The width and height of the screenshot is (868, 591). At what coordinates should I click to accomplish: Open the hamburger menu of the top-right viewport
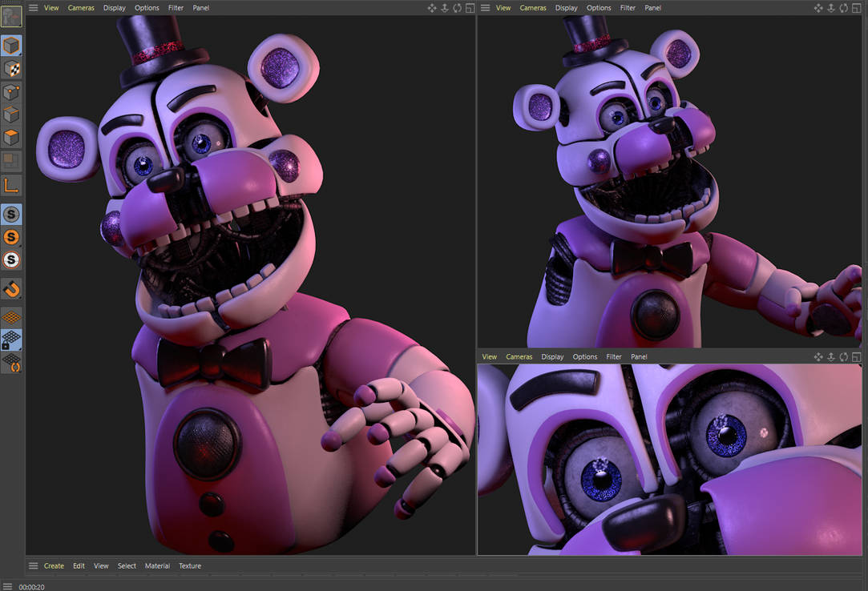coord(484,7)
